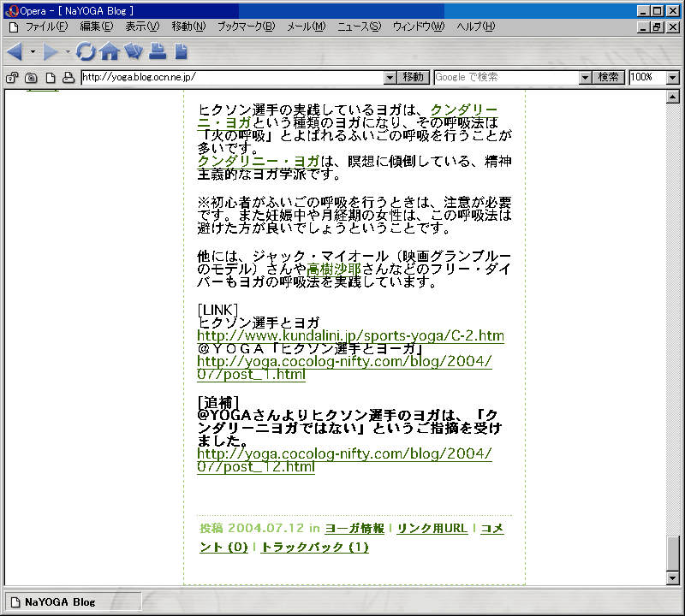Click the [追補] heading text

click(x=218, y=402)
